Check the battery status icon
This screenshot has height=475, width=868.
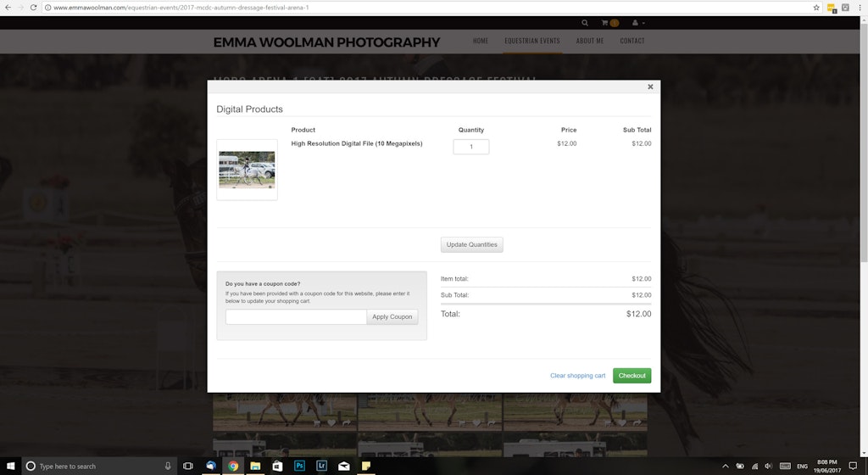click(740, 467)
